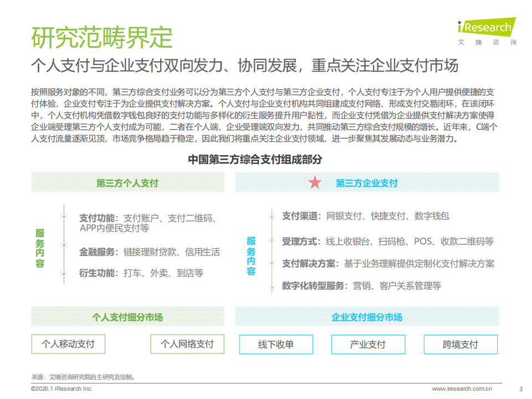532x399 pixels.
Task: Click the green bullet dot beside 支付功能
Action: 64,217
